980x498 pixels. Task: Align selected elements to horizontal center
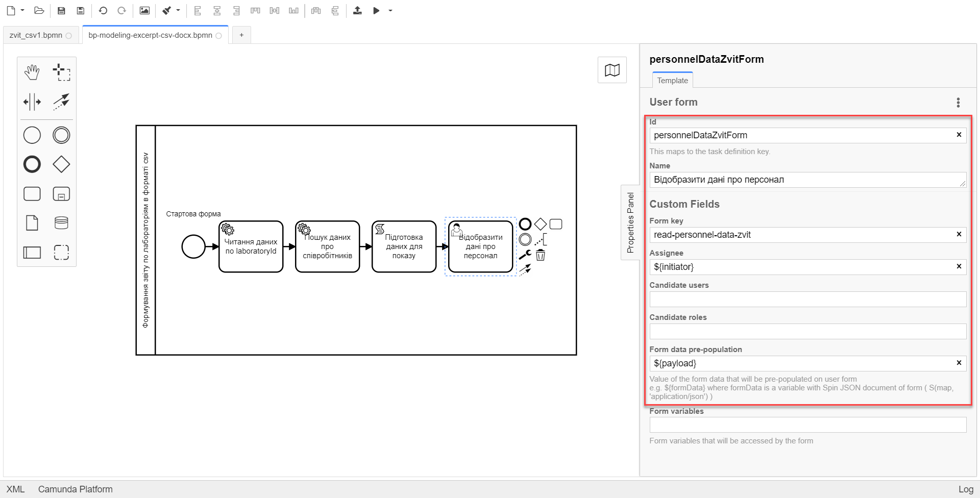(217, 10)
